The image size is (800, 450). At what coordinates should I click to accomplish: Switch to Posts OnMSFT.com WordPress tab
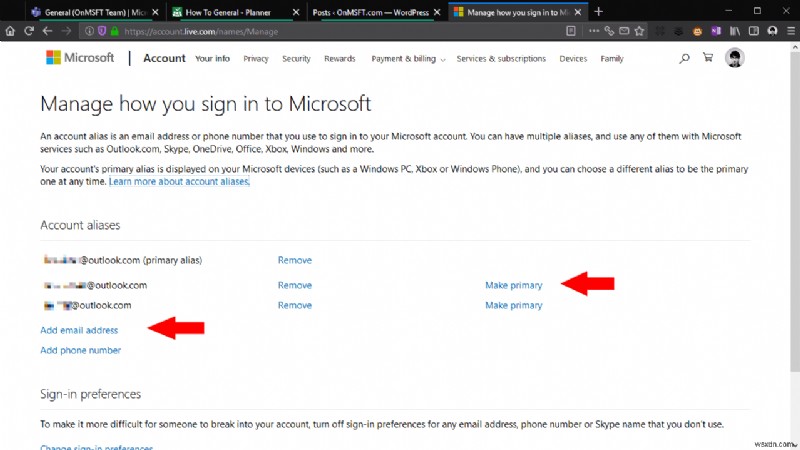point(377,12)
